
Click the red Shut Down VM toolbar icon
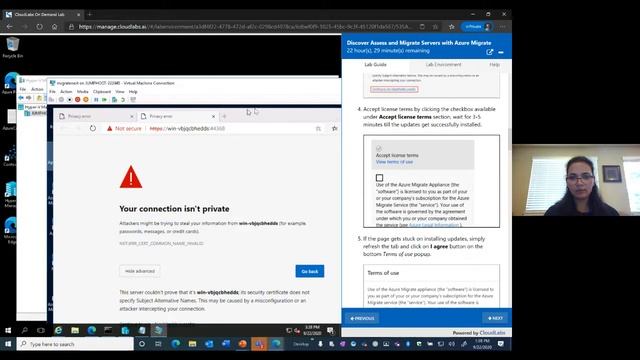(78, 100)
